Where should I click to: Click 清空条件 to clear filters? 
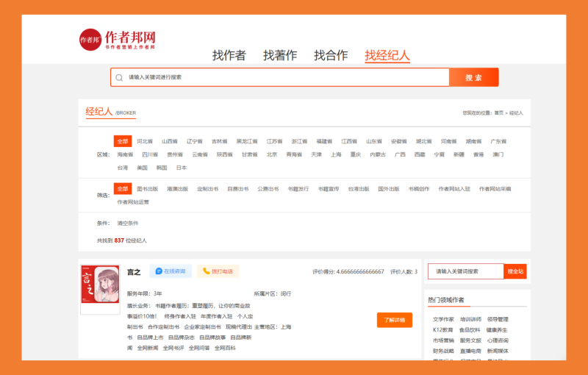point(128,223)
